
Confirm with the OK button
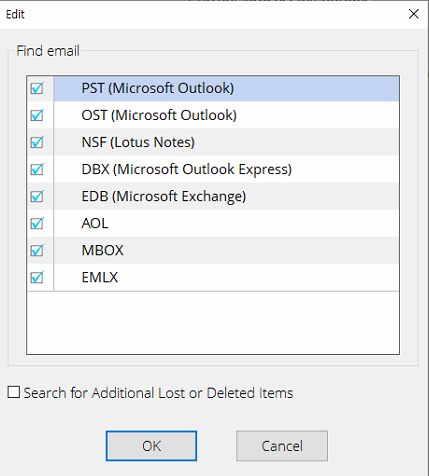click(151, 446)
